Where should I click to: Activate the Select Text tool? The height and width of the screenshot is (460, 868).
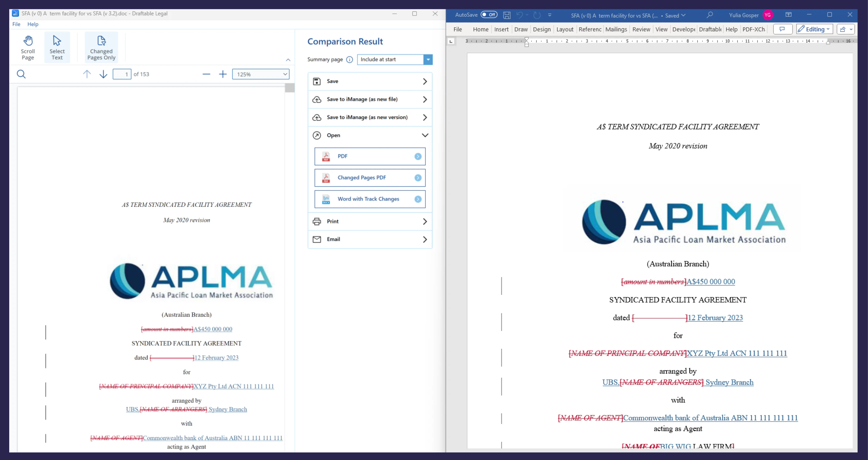(57, 47)
